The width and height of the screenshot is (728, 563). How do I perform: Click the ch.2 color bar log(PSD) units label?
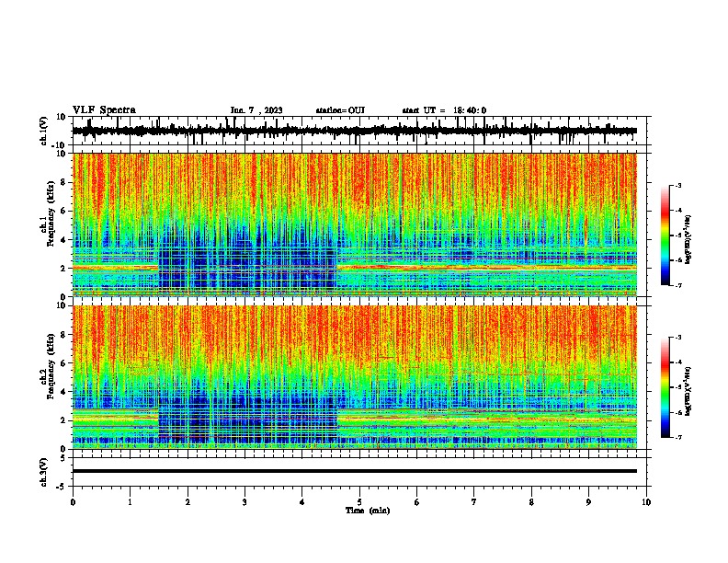pyautogui.click(x=688, y=391)
